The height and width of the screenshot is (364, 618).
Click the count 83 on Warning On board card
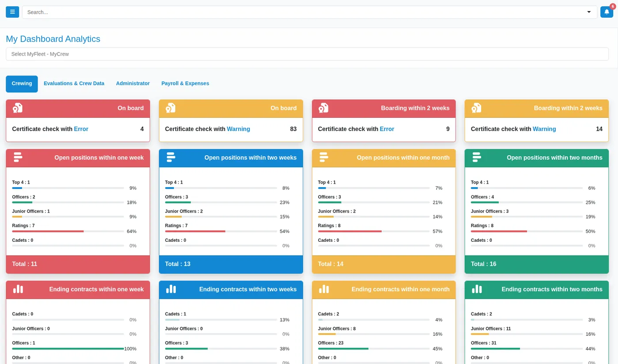293,129
